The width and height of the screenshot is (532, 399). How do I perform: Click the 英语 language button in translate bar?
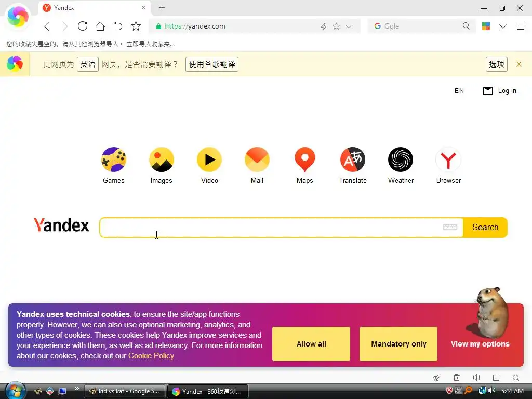point(88,64)
